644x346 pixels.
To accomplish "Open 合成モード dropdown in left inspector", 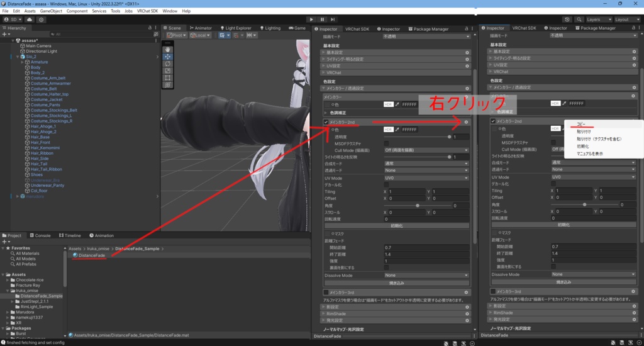I will pyautogui.click(x=426, y=164).
